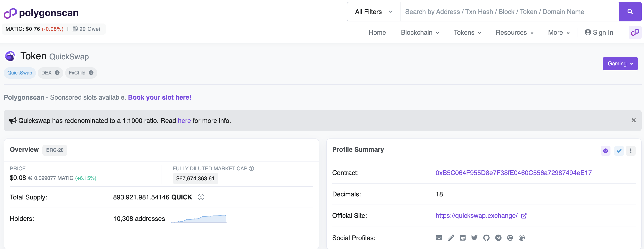Expand the Resources menu
This screenshot has width=644, height=249.
(515, 33)
